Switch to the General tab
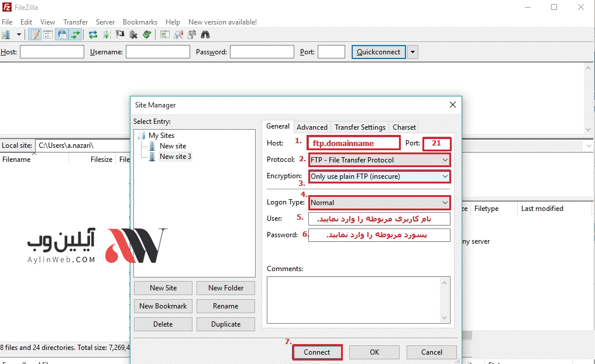The width and height of the screenshot is (595, 364). coord(278,127)
